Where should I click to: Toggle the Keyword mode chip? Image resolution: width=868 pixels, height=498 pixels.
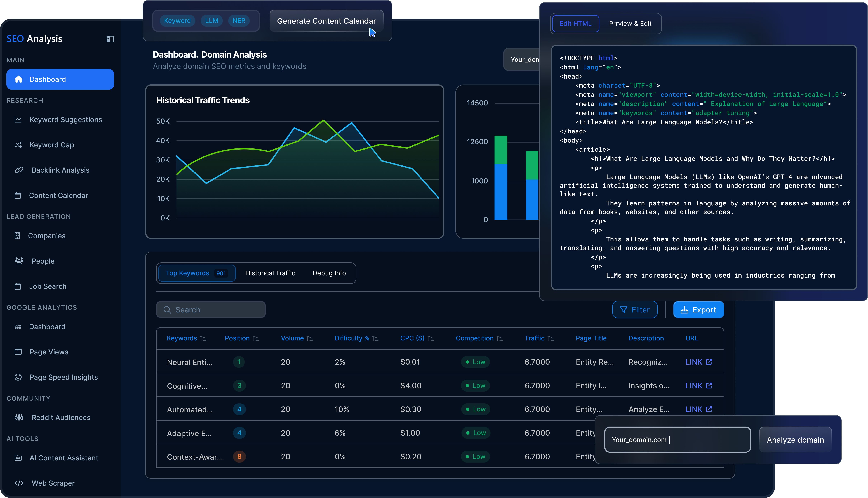tap(177, 20)
